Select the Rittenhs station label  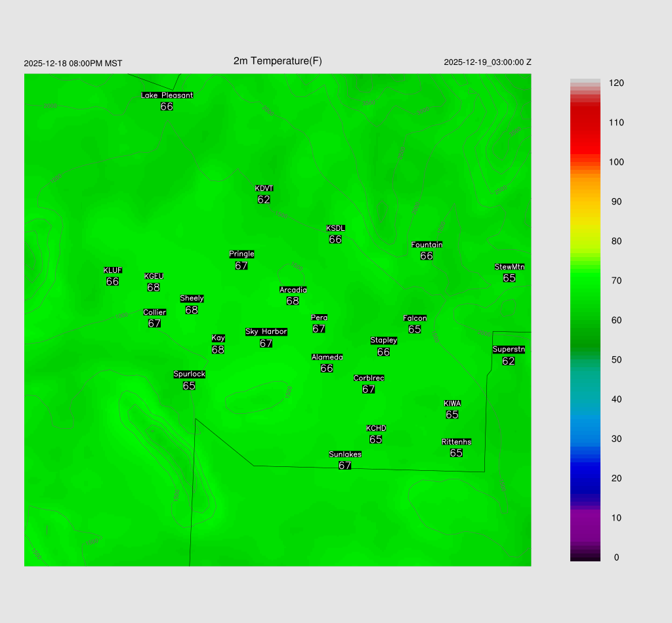click(x=457, y=442)
